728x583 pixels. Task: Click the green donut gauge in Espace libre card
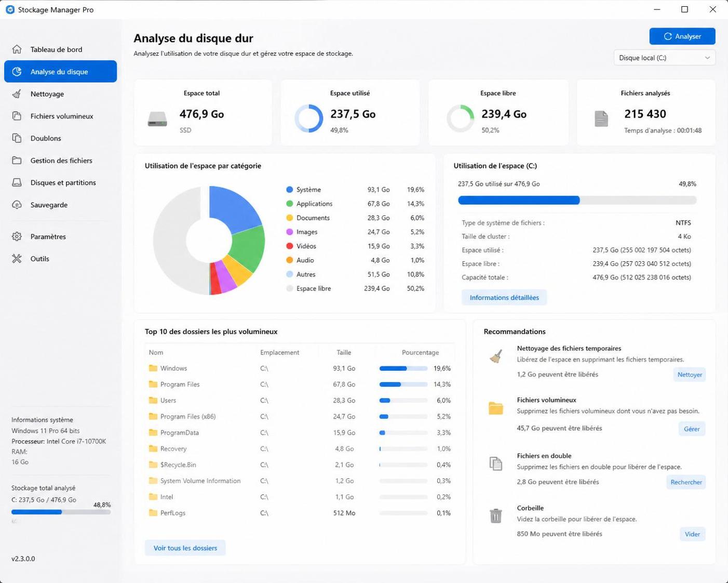(x=461, y=118)
